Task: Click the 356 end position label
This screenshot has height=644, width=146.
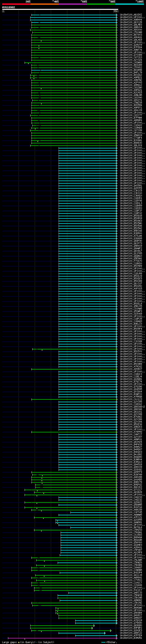Action: pyautogui.click(x=115, y=11)
